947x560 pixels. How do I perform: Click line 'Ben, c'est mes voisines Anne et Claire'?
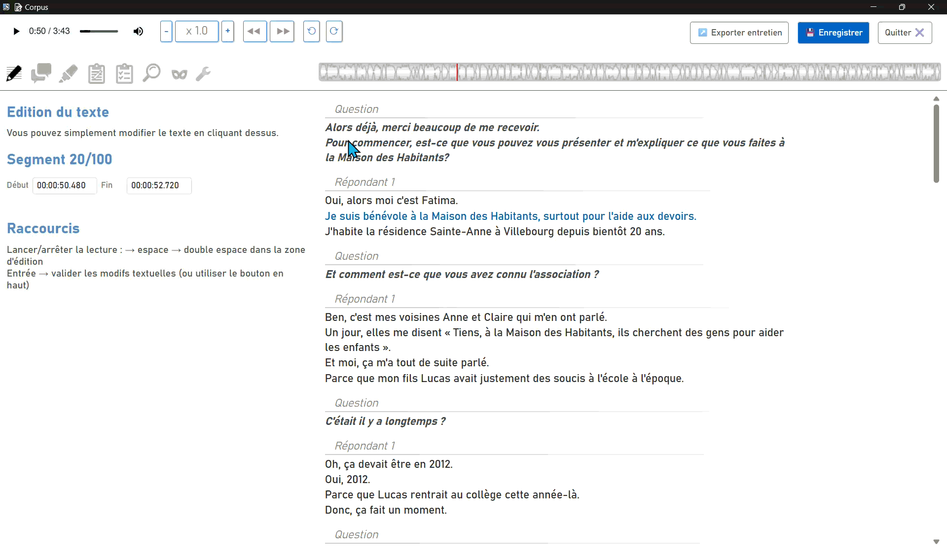[x=466, y=317]
